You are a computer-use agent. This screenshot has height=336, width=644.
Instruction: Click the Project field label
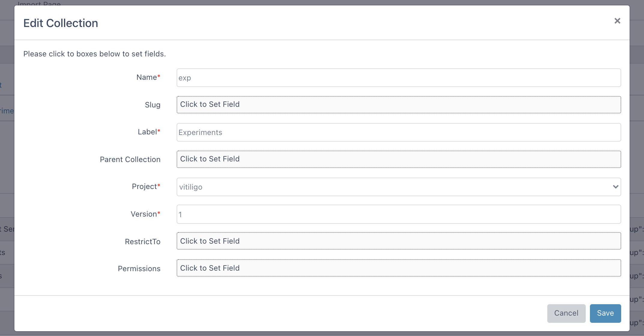[x=144, y=187]
